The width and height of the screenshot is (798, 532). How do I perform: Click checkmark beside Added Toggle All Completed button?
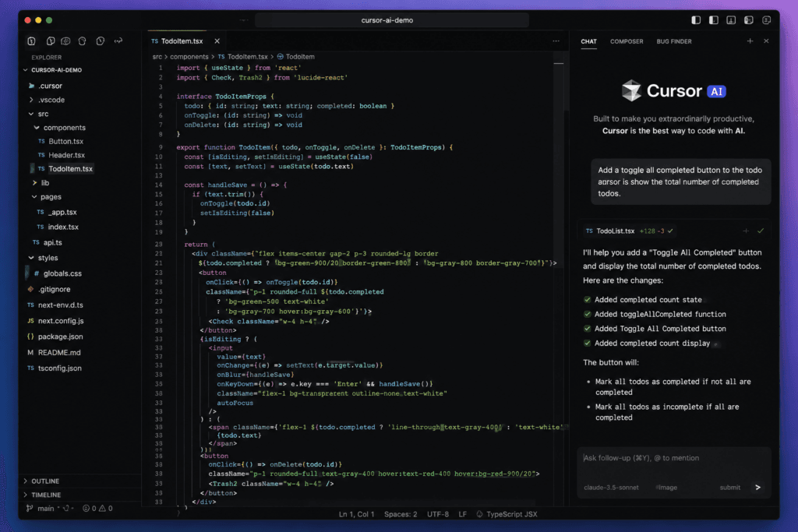click(588, 329)
